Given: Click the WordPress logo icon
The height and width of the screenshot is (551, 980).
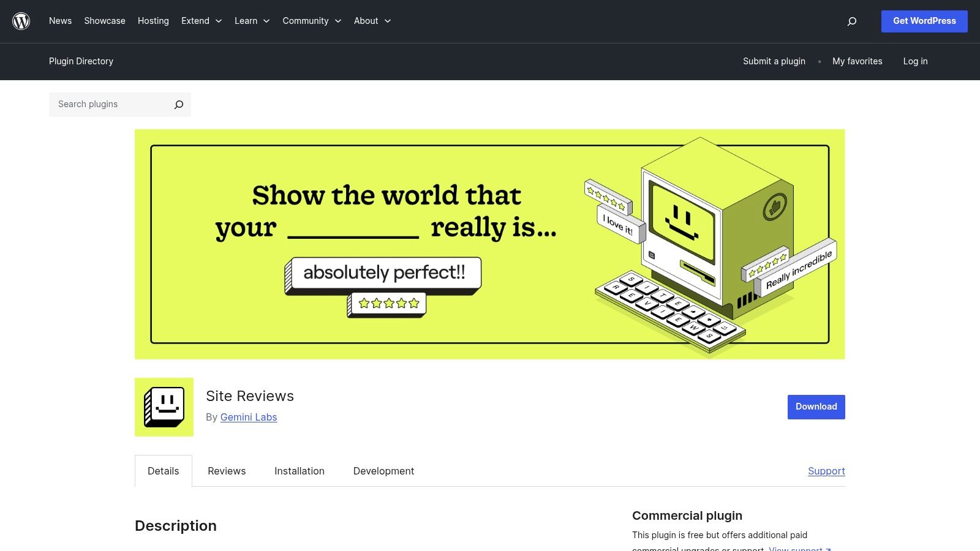Looking at the screenshot, I should tap(21, 21).
